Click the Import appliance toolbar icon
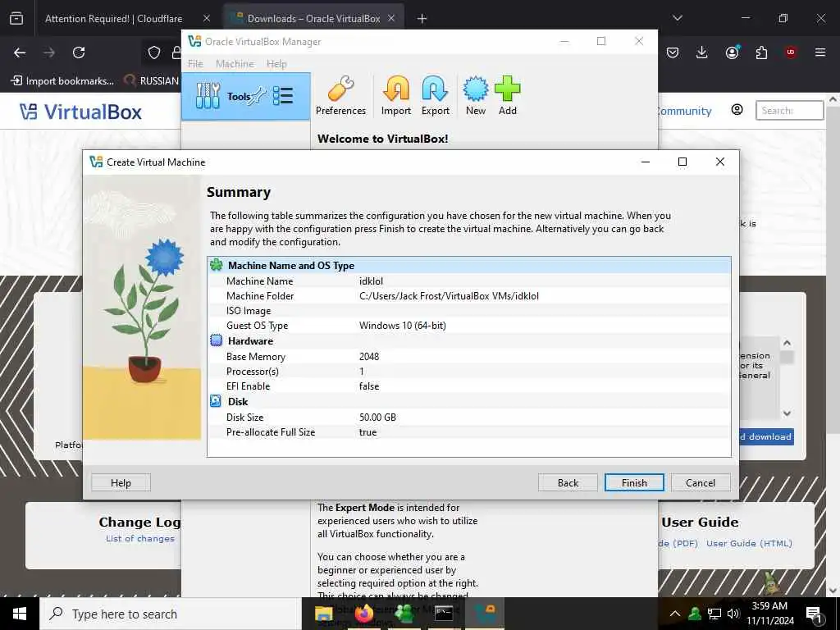 [x=396, y=95]
